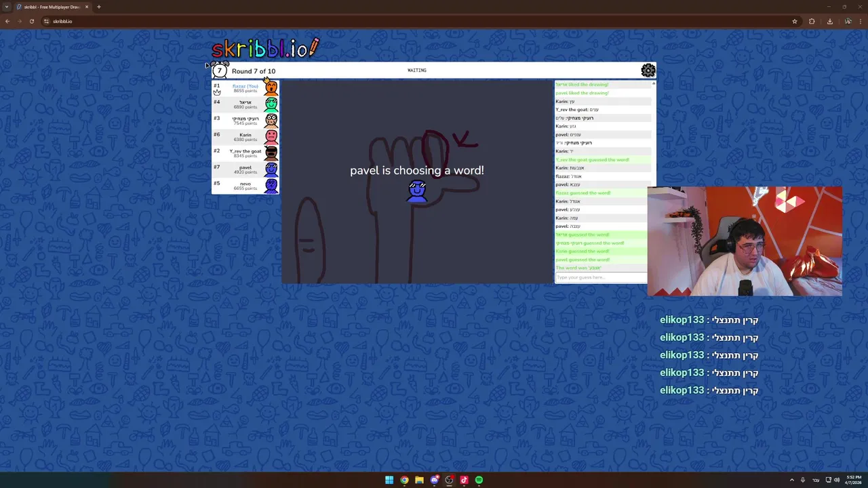This screenshot has height=488, width=868.
Task: Select the flazaz (You) player row
Action: [x=245, y=88]
